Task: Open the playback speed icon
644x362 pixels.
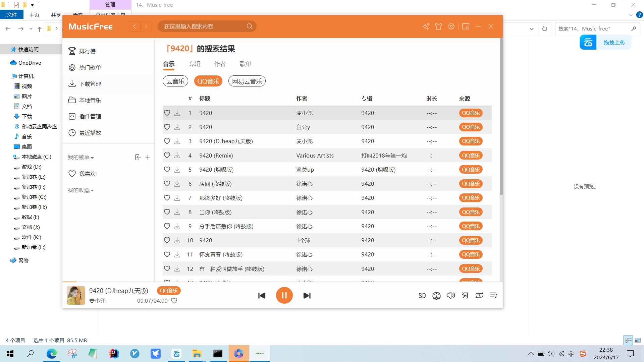Action: point(436,296)
